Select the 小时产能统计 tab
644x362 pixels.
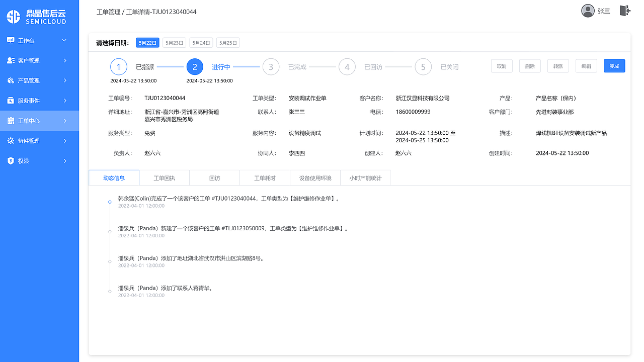tap(365, 177)
